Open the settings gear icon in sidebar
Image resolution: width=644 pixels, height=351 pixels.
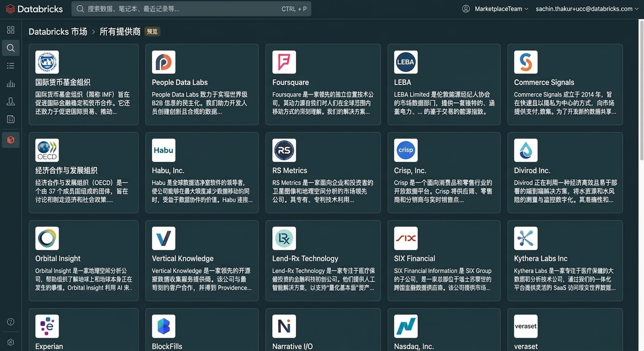[x=11, y=342]
